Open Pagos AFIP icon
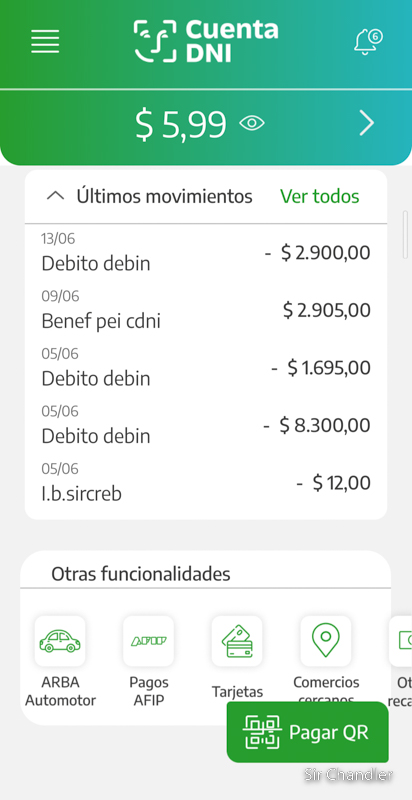 tap(148, 641)
